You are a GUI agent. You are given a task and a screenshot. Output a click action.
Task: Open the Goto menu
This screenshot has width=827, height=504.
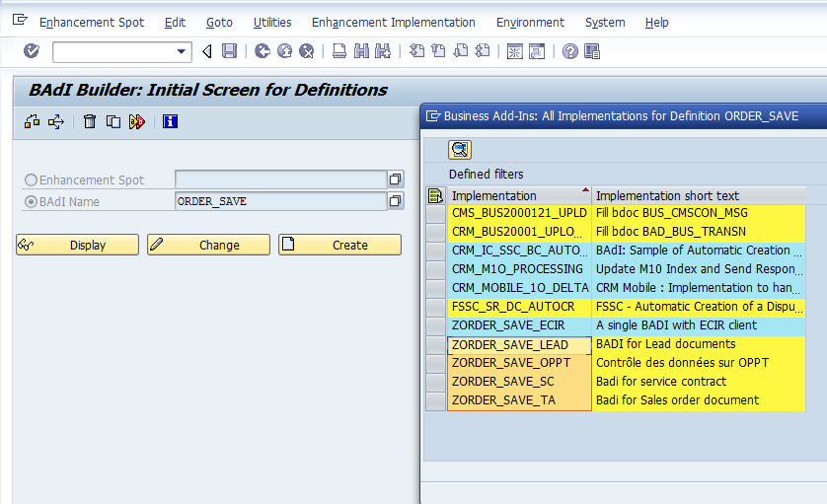pos(219,22)
